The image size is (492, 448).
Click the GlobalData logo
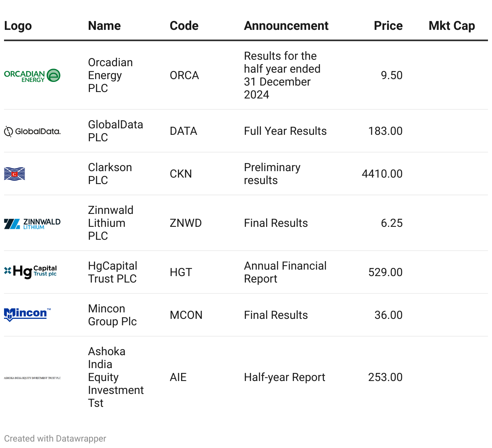coord(32,131)
